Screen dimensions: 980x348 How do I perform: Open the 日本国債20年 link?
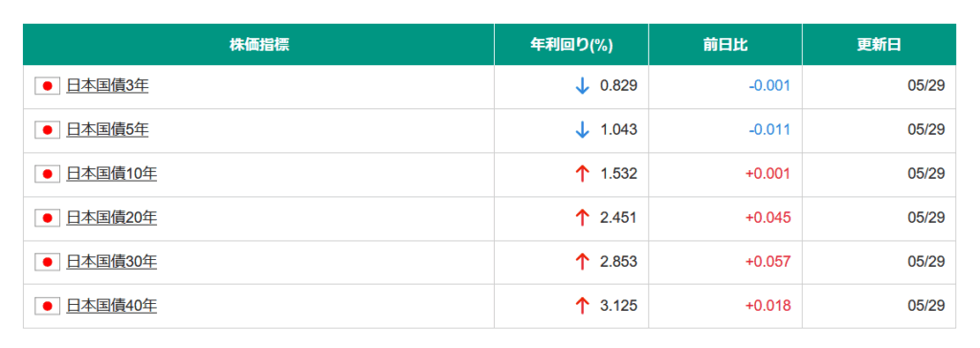[111, 218]
